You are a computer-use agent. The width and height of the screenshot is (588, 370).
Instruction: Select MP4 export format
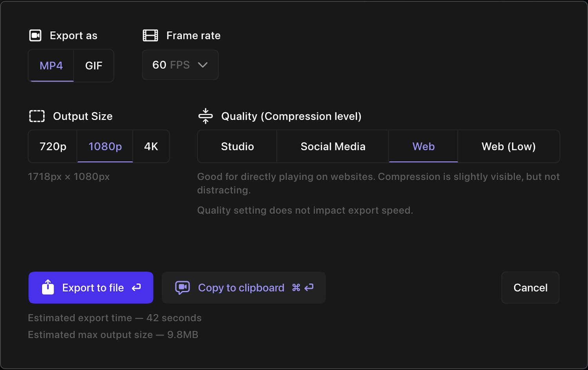[x=51, y=66]
